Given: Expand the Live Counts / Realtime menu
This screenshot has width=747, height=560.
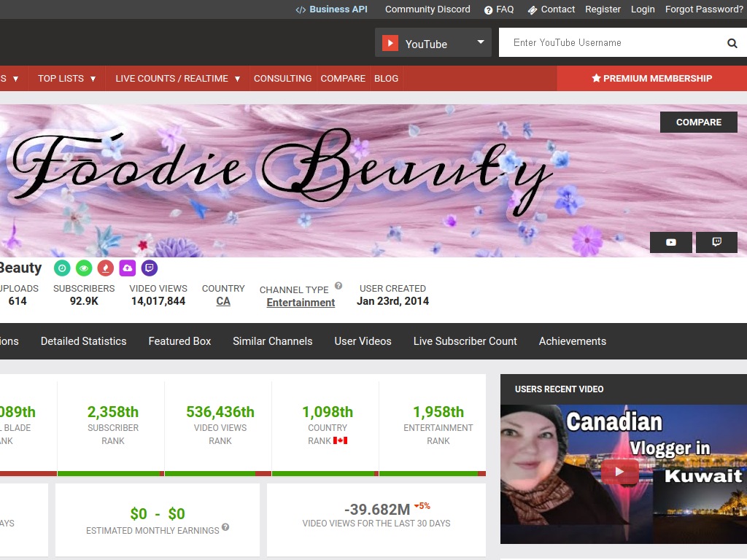Looking at the screenshot, I should click(x=178, y=79).
